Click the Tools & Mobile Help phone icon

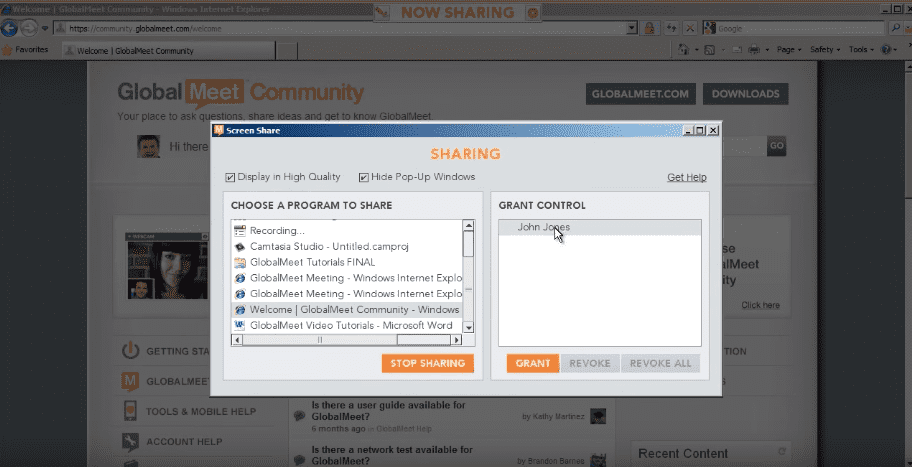[x=130, y=411]
